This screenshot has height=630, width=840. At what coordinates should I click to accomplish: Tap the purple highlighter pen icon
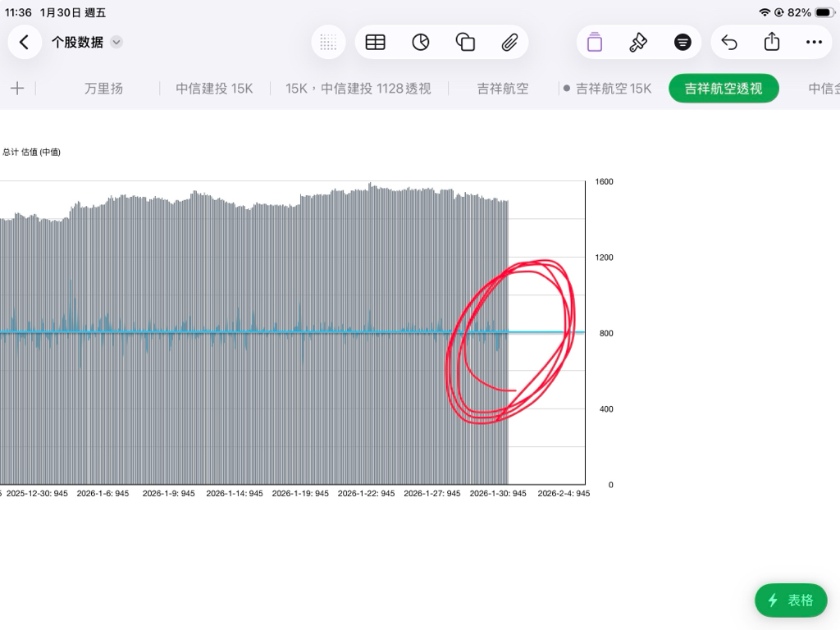(x=595, y=43)
